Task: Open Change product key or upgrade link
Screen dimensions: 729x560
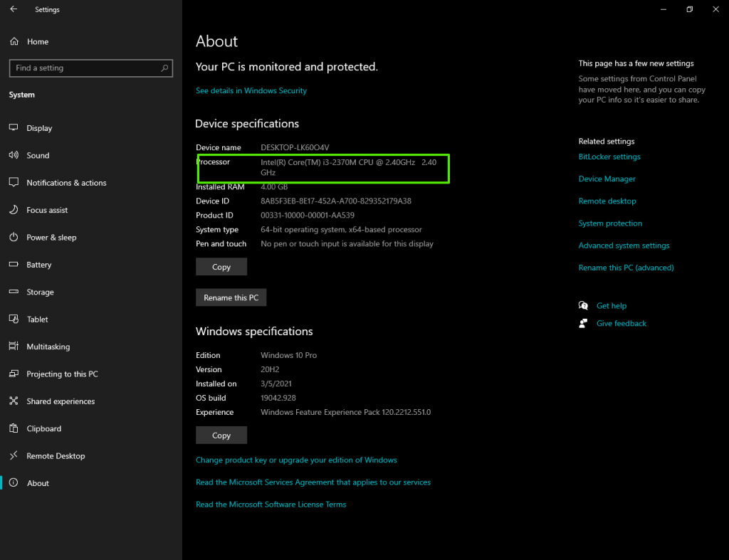Action: pyautogui.click(x=296, y=460)
